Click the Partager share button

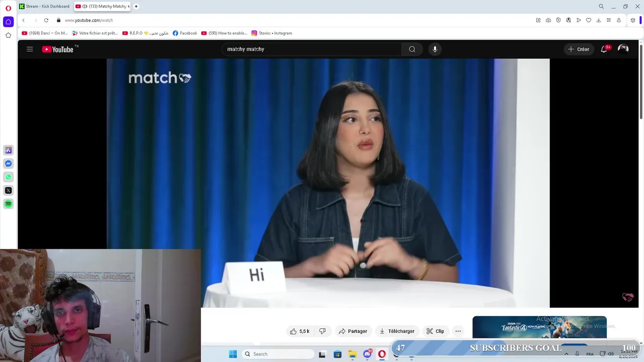[x=353, y=331]
